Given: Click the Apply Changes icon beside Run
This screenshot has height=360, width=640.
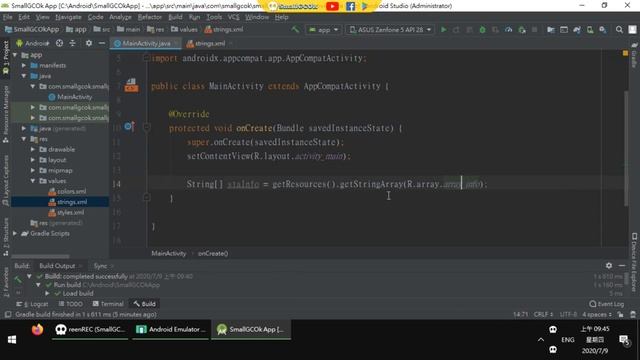Looking at the screenshot, I should pyautogui.click(x=456, y=30).
